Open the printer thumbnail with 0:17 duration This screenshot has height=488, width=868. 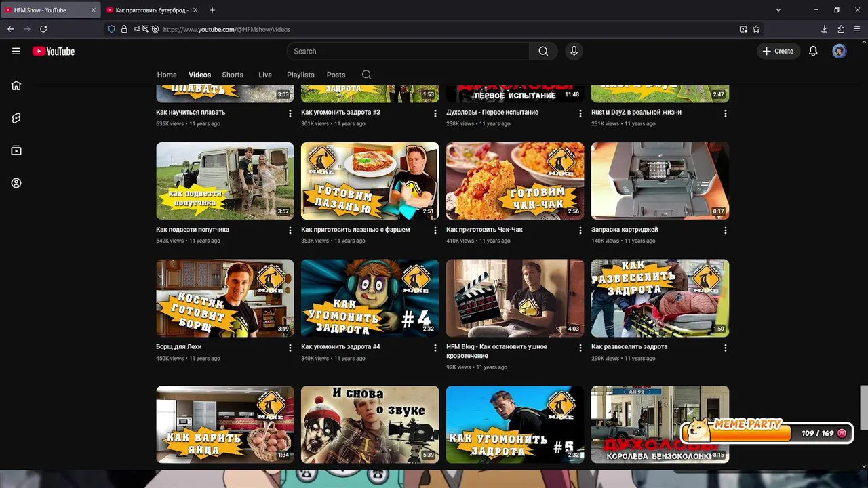point(660,181)
